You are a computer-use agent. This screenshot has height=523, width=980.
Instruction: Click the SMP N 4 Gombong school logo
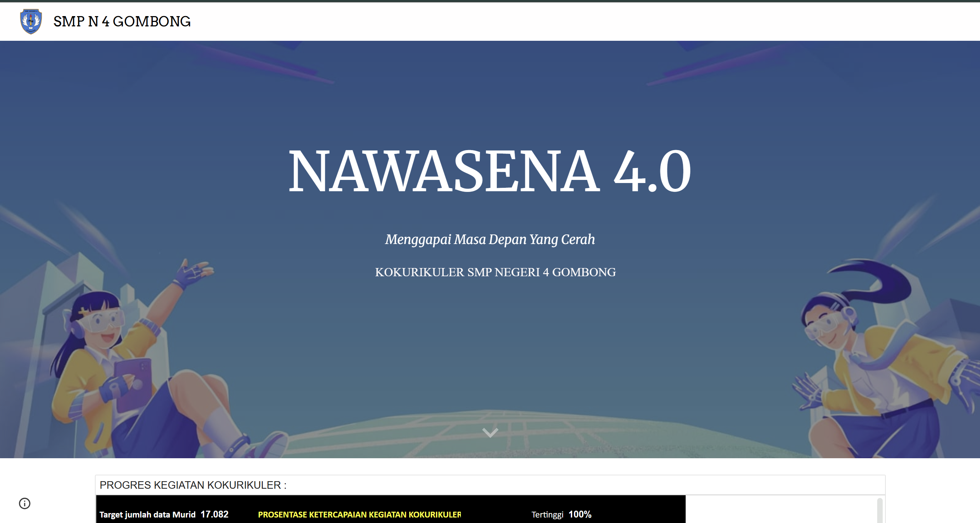tap(31, 22)
